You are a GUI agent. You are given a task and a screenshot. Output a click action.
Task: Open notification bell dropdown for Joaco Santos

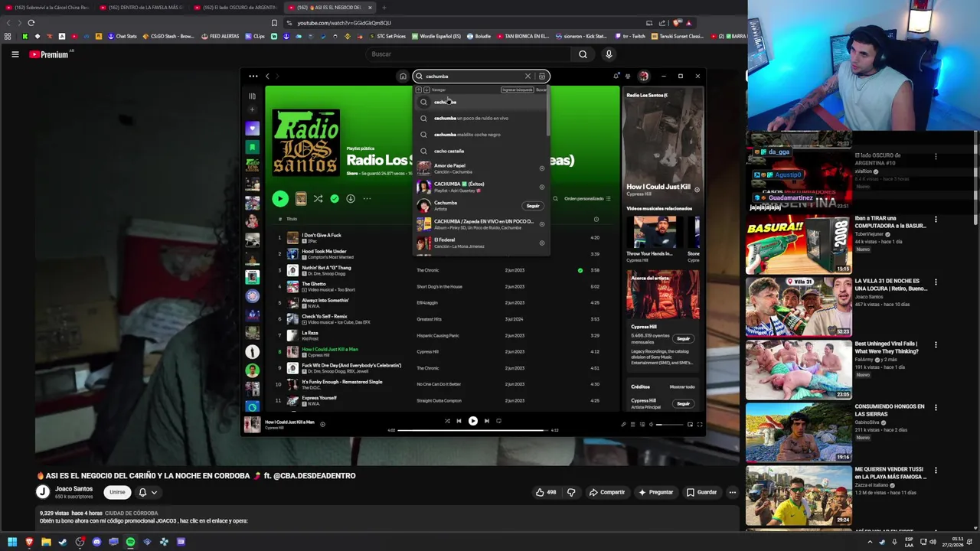tap(147, 493)
